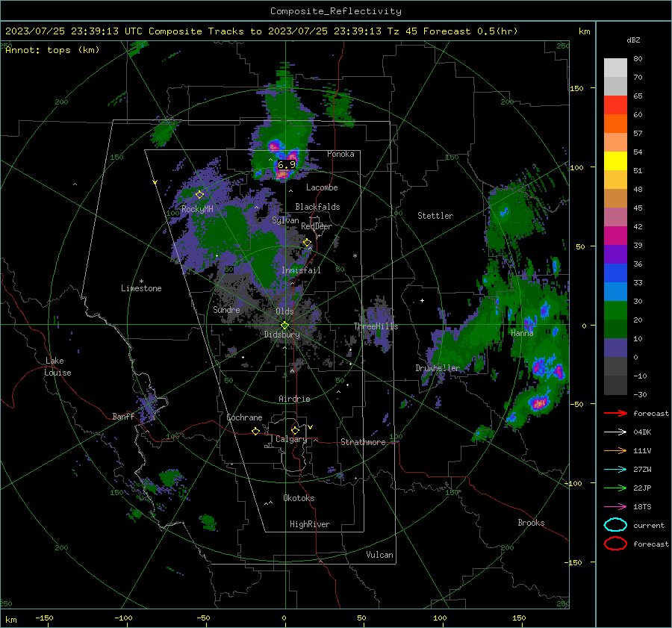Select the yellow diamond at radar center
672x628 pixels.
click(x=284, y=326)
